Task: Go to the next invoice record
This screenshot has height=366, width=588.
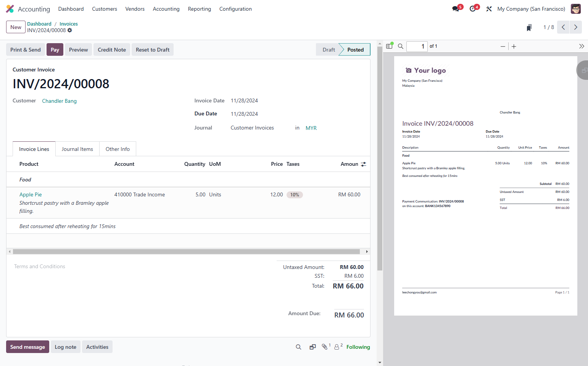Action: tap(576, 27)
